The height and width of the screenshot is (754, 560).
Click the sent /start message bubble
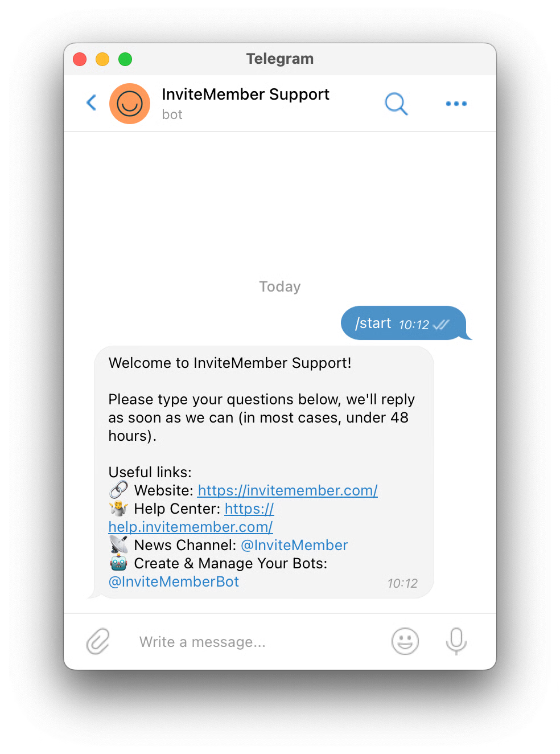(403, 323)
